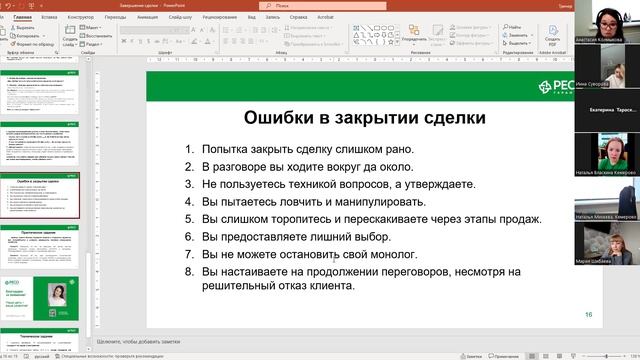Open the Анимация ribbon tab
Image resolution: width=640 pixels, height=360 pixels.
click(147, 17)
